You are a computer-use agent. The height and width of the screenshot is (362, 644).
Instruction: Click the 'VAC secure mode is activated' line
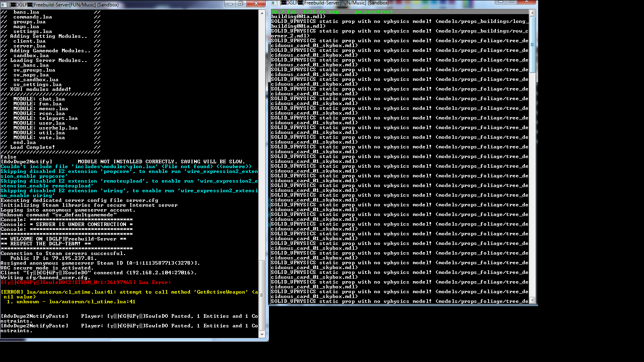coord(47,268)
